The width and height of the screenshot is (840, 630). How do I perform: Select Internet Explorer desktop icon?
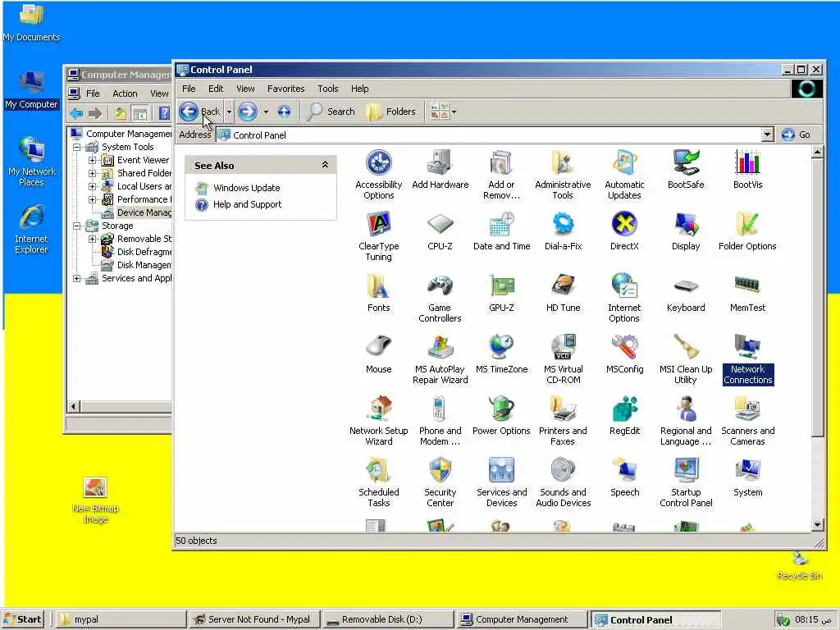click(x=31, y=230)
